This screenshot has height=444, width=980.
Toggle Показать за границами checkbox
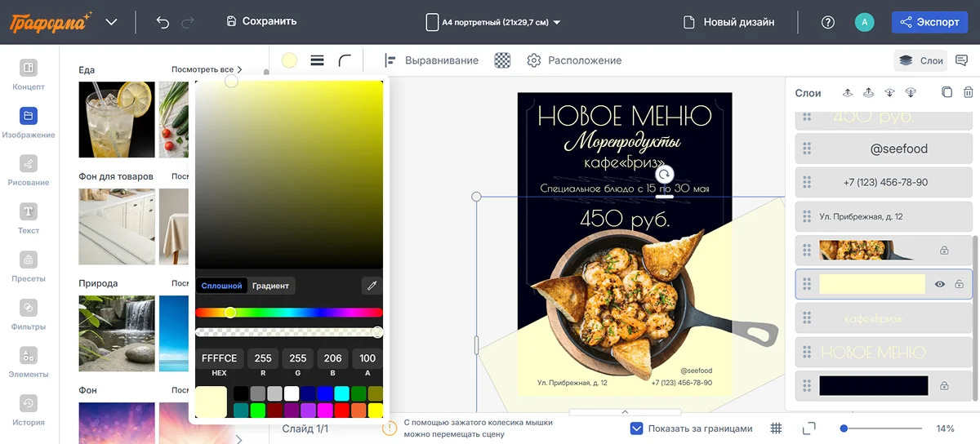637,428
